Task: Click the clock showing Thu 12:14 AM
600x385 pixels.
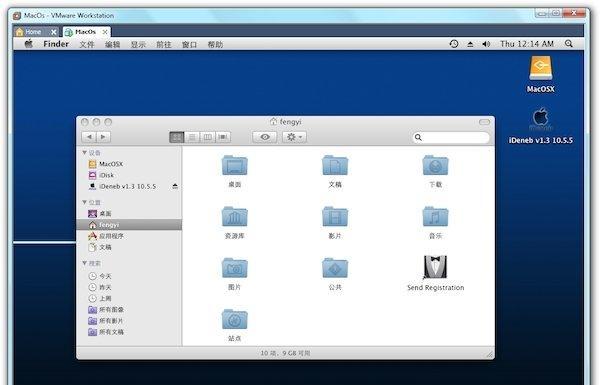Action: [527, 44]
